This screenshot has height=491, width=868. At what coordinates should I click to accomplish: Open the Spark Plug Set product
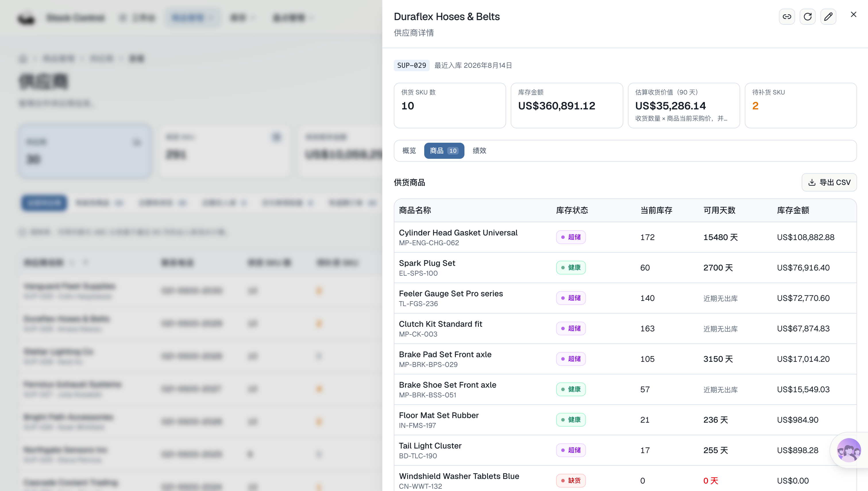tap(427, 263)
